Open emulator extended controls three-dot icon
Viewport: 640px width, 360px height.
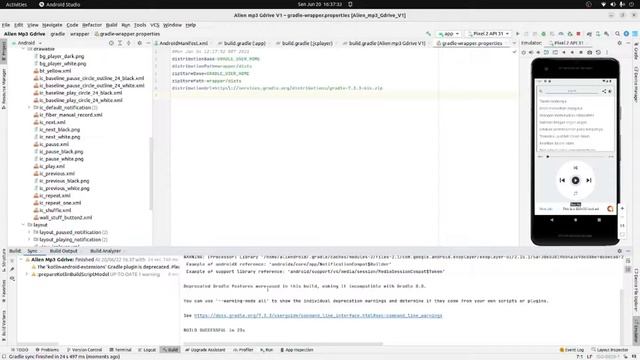pyautogui.click(x=607, y=52)
